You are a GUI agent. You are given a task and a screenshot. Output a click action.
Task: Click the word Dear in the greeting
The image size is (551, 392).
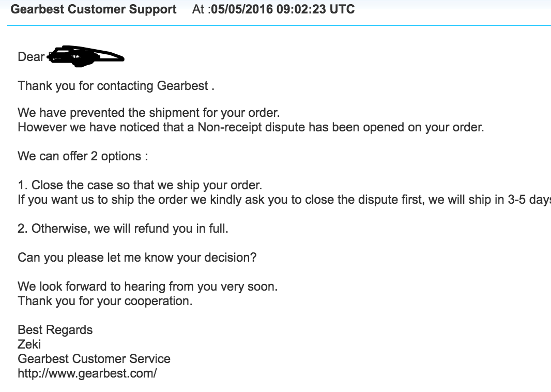[x=31, y=57]
